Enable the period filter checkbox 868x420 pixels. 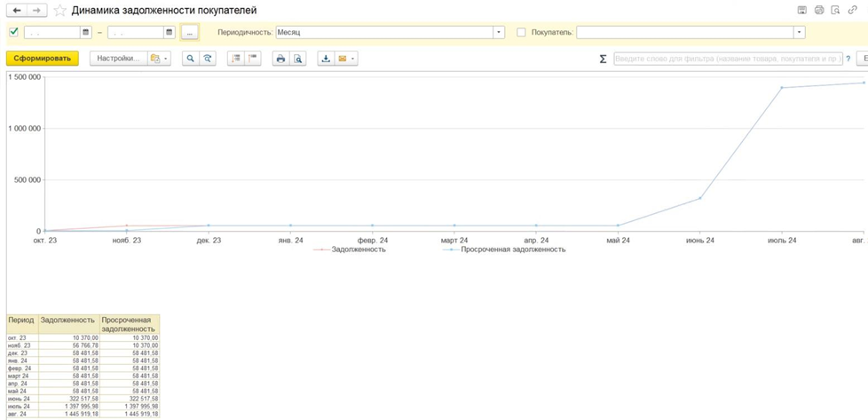coord(13,32)
